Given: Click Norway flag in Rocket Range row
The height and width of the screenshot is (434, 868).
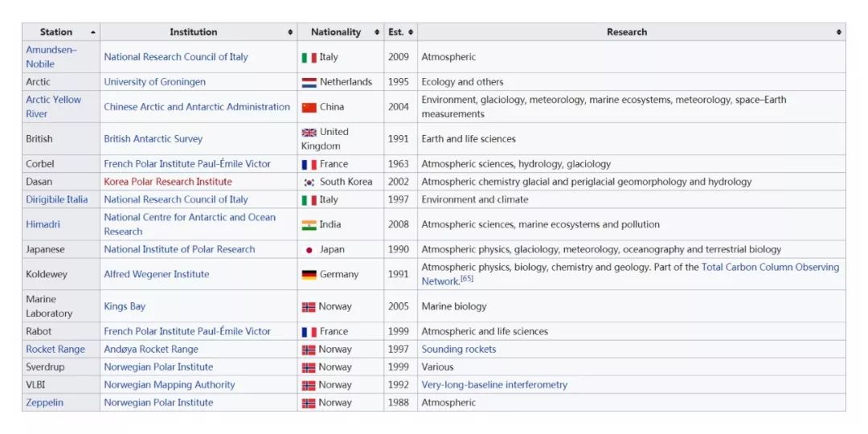Looking at the screenshot, I should [x=309, y=350].
